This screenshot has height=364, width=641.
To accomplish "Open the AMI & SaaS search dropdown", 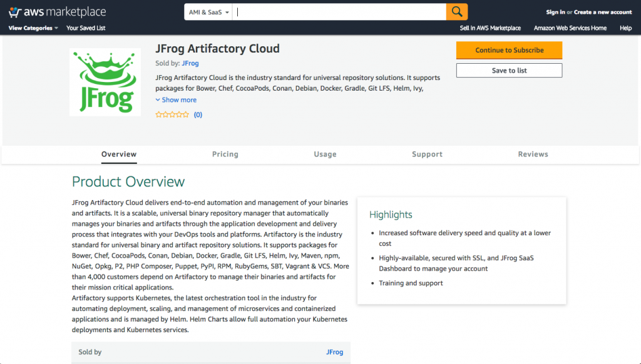I will (x=208, y=12).
